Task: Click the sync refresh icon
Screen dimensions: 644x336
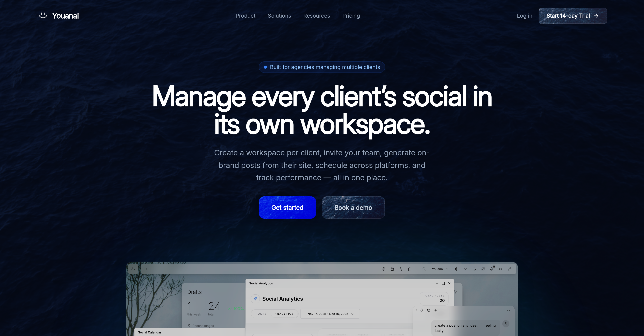Action: pyautogui.click(x=483, y=269)
